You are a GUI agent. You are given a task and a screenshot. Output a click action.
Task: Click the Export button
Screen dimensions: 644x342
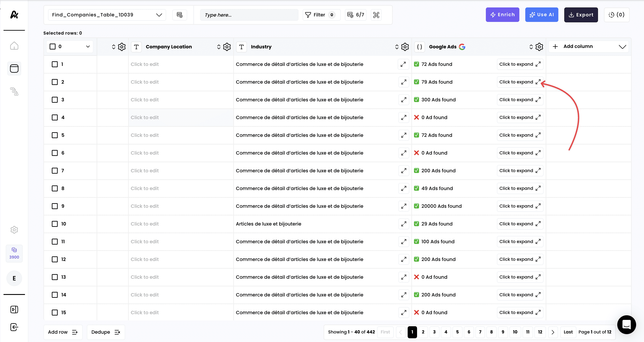[x=581, y=15]
